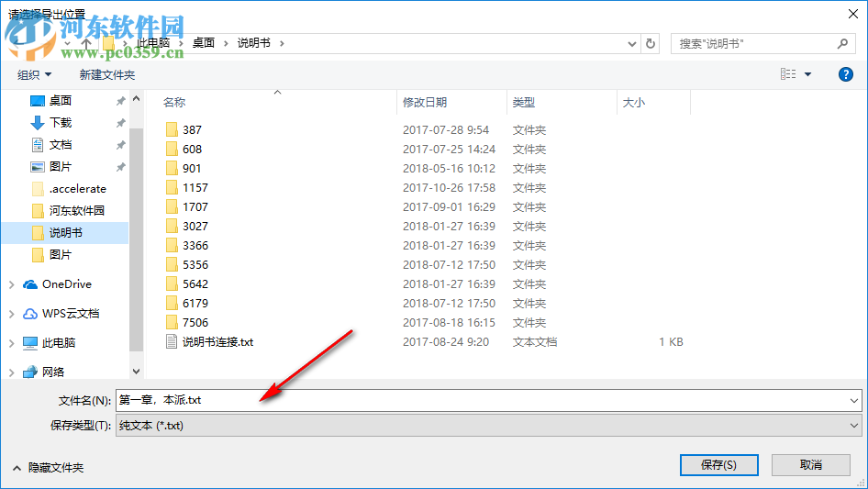Select 河东软件园 in the sidebar
The width and height of the screenshot is (868, 489).
click(x=77, y=211)
